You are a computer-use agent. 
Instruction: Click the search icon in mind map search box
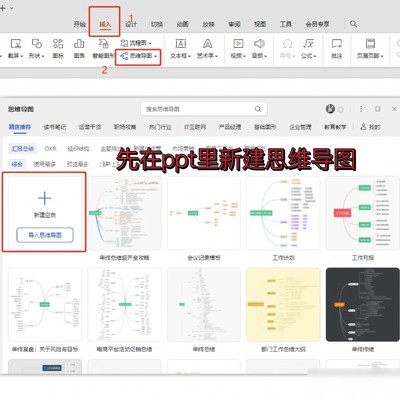click(258, 109)
